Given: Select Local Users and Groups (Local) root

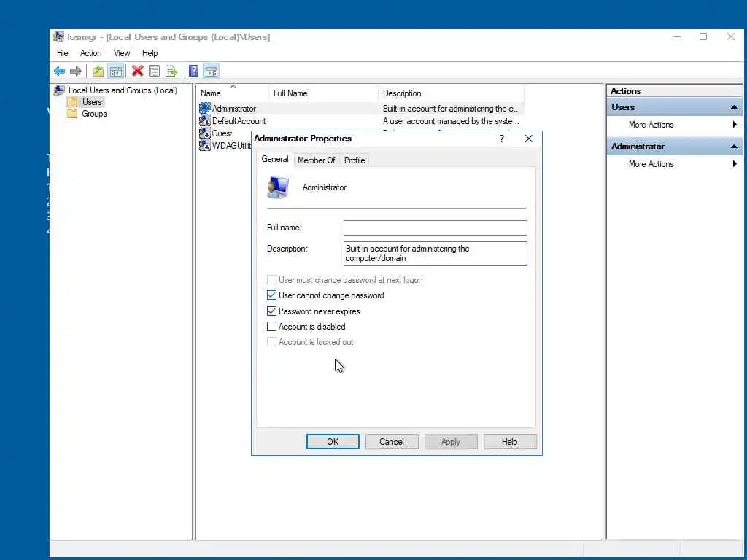Looking at the screenshot, I should (123, 90).
